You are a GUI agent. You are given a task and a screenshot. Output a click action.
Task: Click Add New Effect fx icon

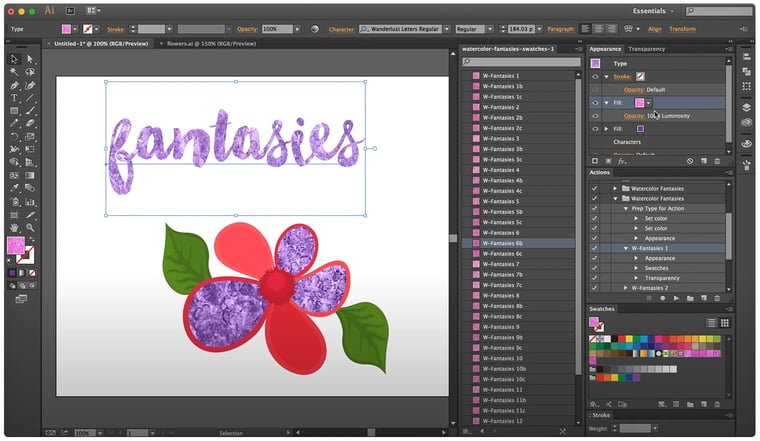pyautogui.click(x=622, y=160)
